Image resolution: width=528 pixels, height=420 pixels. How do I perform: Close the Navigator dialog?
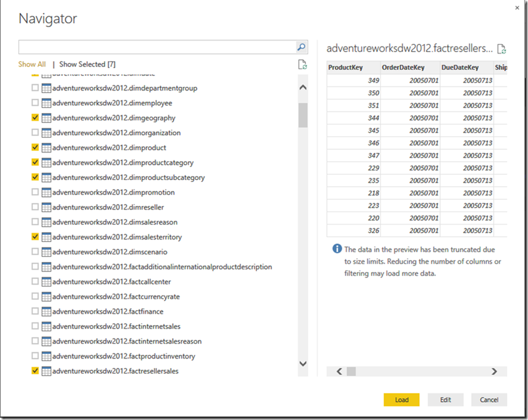517,8
